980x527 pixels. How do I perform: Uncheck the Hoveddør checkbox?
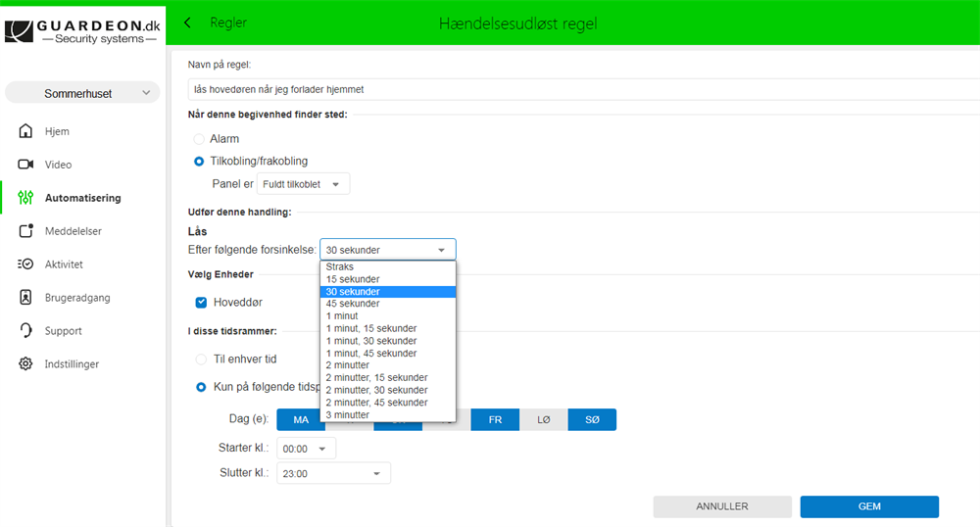coord(201,303)
